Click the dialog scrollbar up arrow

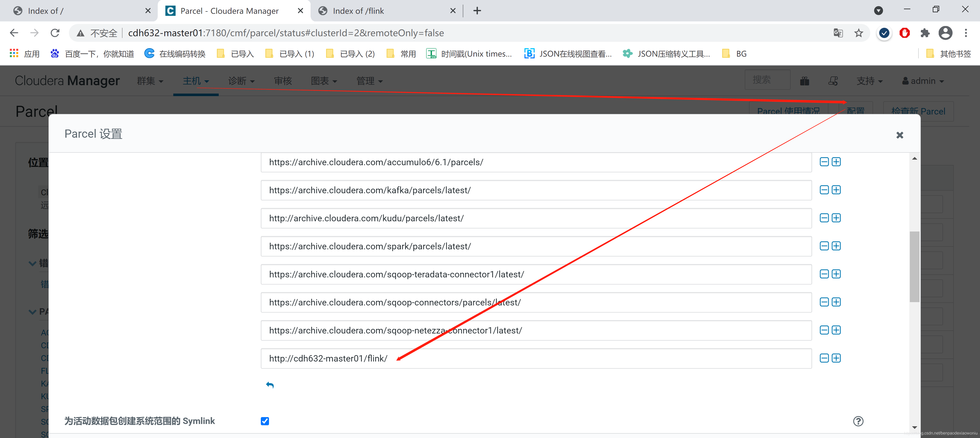click(915, 159)
